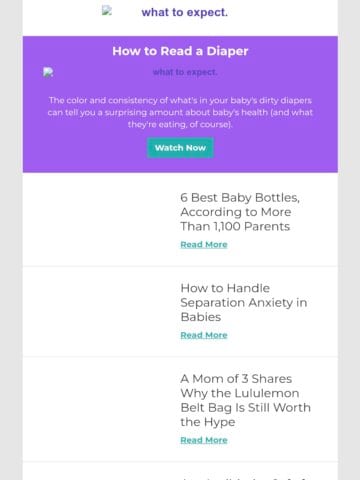Click the empty image area beside Baby Bottles article
The image size is (360, 480).
102,219
